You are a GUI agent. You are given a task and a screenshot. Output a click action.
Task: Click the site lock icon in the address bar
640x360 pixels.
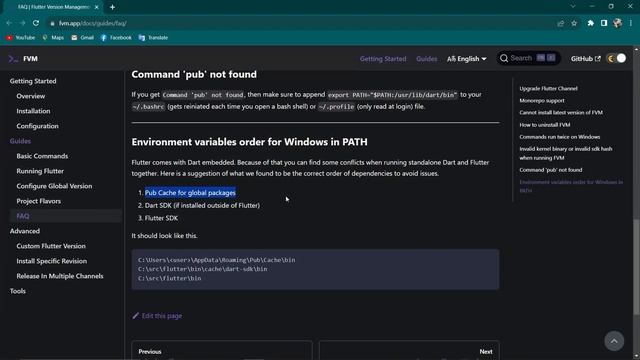tap(52, 24)
